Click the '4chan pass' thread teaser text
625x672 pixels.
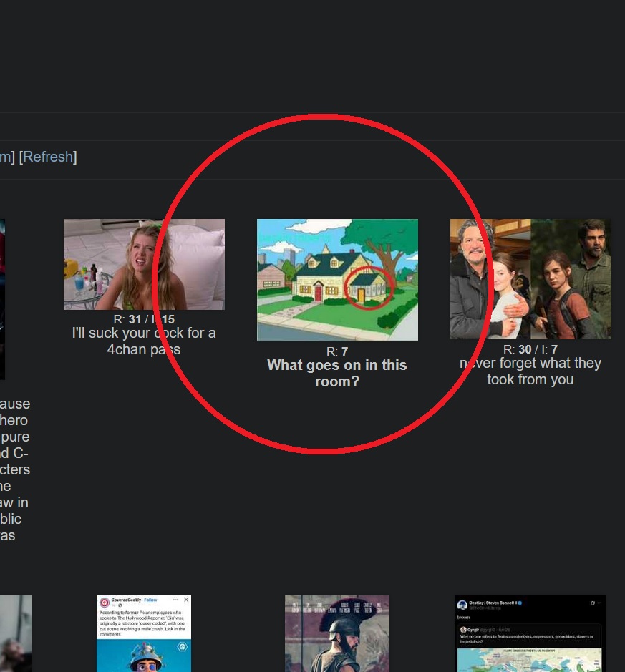[144, 341]
